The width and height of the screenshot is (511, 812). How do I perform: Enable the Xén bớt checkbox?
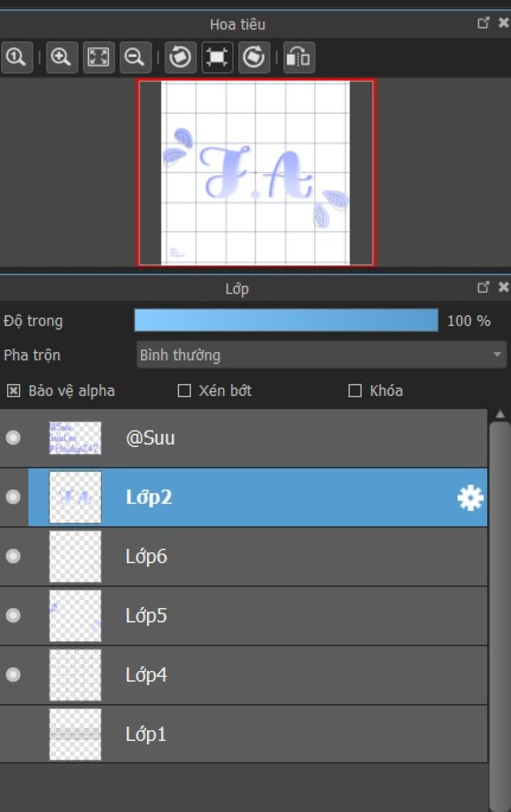pos(184,391)
